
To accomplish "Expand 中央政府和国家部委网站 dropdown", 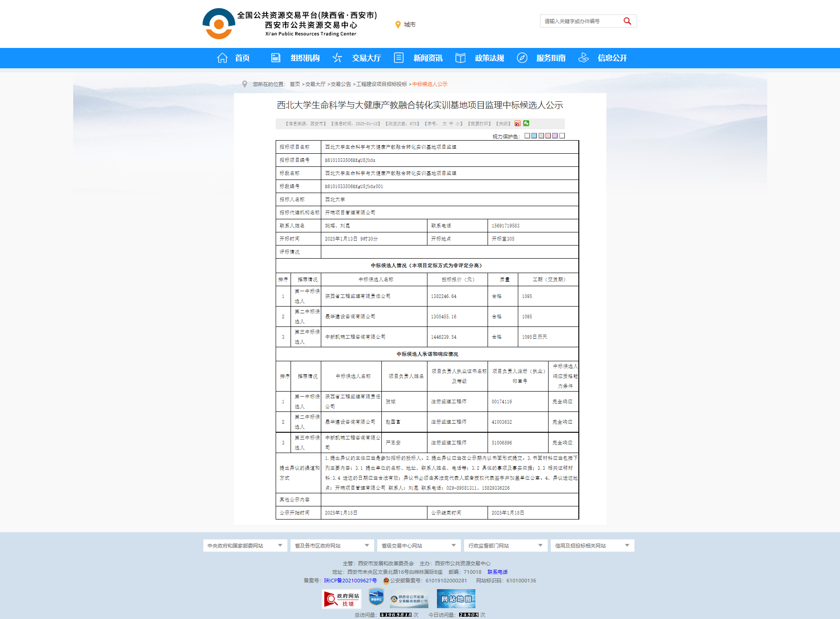I will coord(245,546).
